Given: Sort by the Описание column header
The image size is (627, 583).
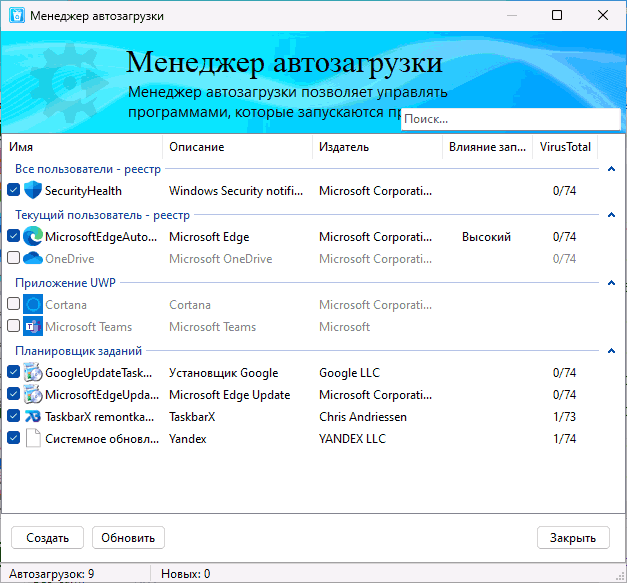Looking at the screenshot, I should pyautogui.click(x=238, y=147).
